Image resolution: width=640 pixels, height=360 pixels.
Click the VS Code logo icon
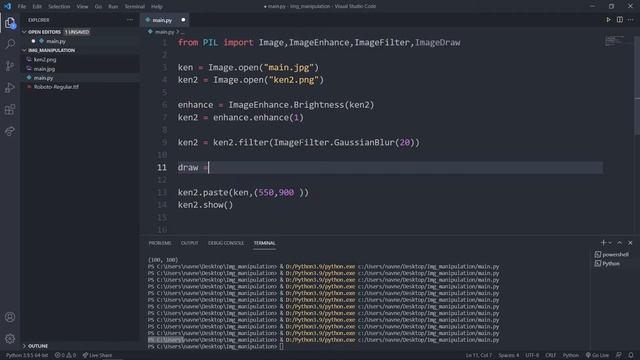7,6
